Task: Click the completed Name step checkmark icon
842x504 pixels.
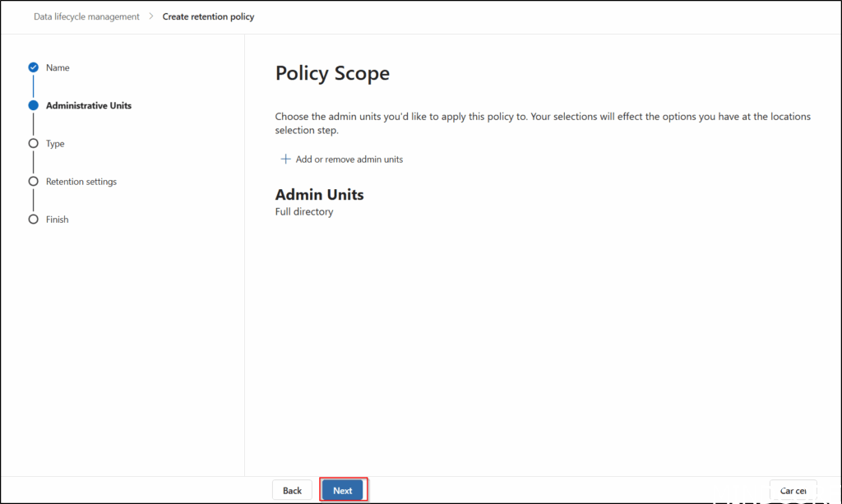Action: pyautogui.click(x=33, y=67)
